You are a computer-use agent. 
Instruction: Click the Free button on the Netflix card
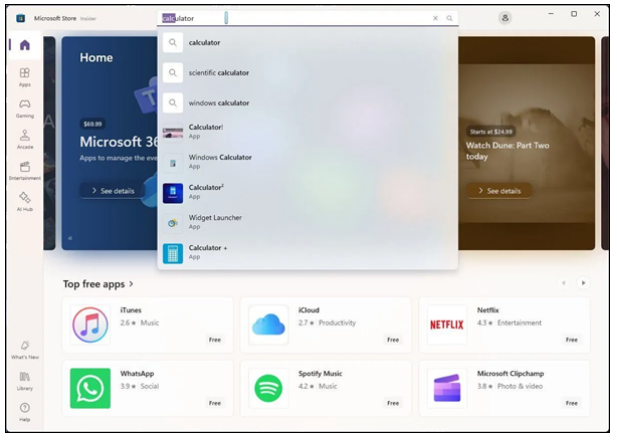point(572,340)
